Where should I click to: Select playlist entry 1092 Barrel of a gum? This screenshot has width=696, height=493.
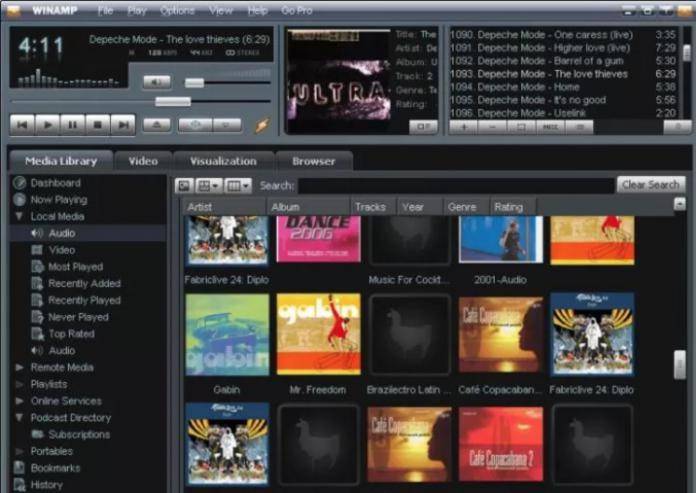563,61
